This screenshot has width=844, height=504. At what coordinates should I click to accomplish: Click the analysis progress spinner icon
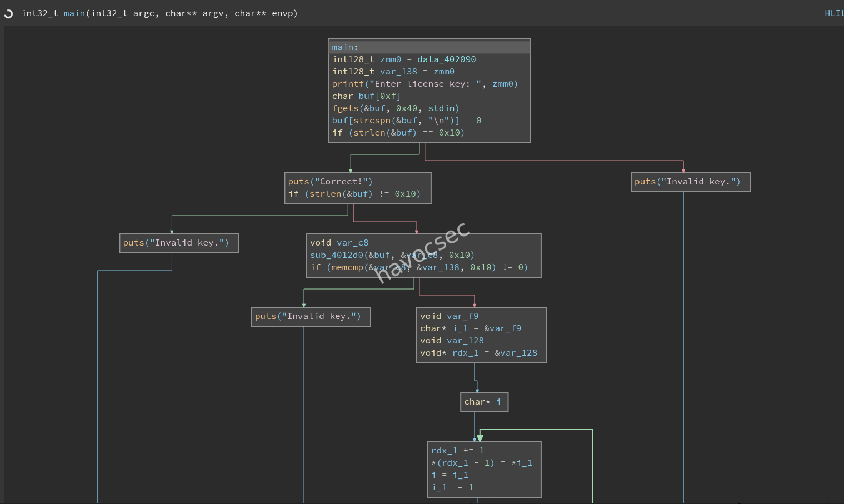pyautogui.click(x=8, y=13)
